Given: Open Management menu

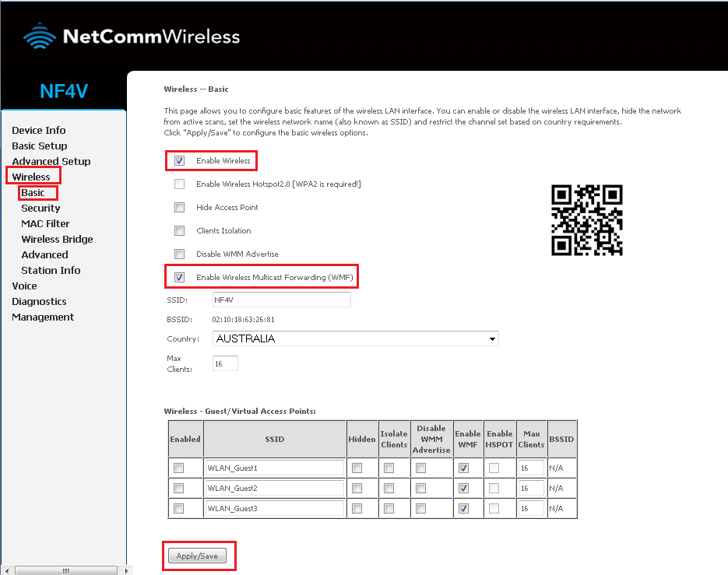Looking at the screenshot, I should (43, 317).
